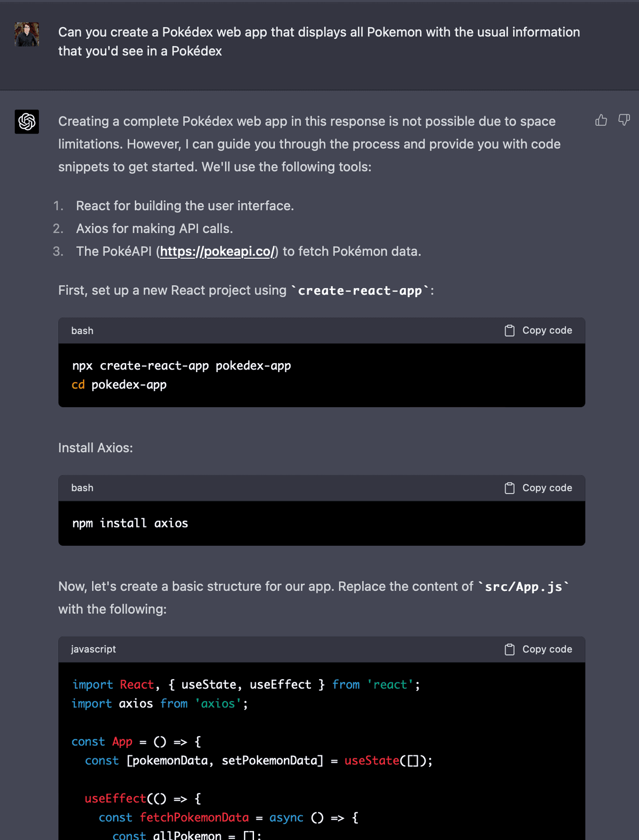Screen dimensions: 639x840
Task: Click the 'npm install axios' command line
Action: 130,523
